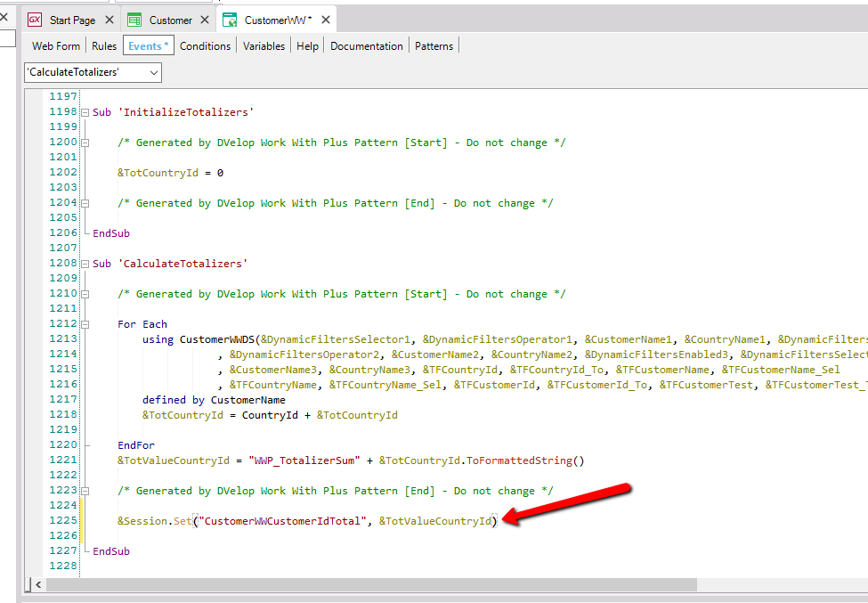Click &TotCountryId = 0 on line 1202
Image resolution: width=868 pixels, height=603 pixels.
171,173
